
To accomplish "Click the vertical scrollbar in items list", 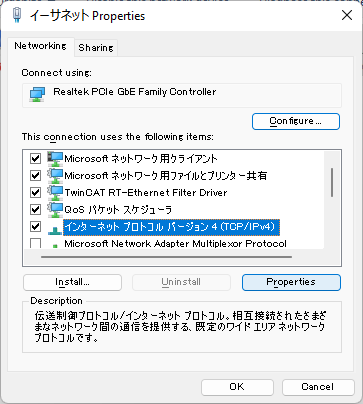I will click(x=332, y=183).
